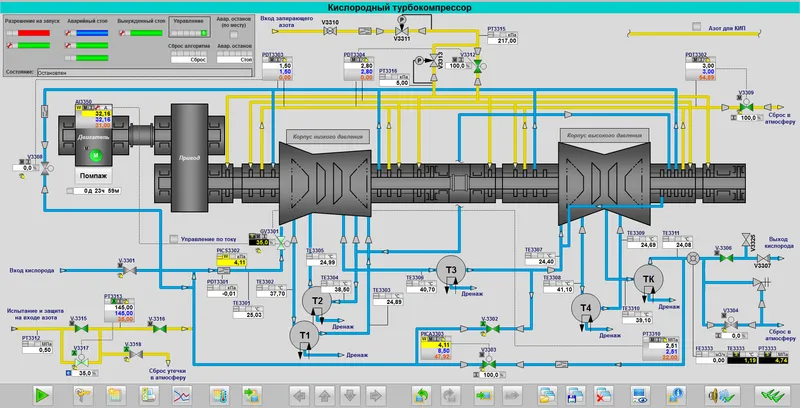Click the V3309 position value 100,0
This screenshot has width=800, height=408.
pos(748,118)
